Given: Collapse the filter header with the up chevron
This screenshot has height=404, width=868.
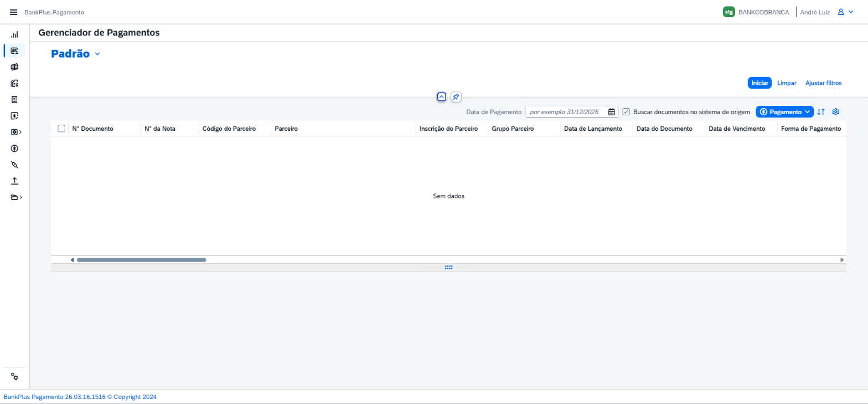Looking at the screenshot, I should click(441, 97).
